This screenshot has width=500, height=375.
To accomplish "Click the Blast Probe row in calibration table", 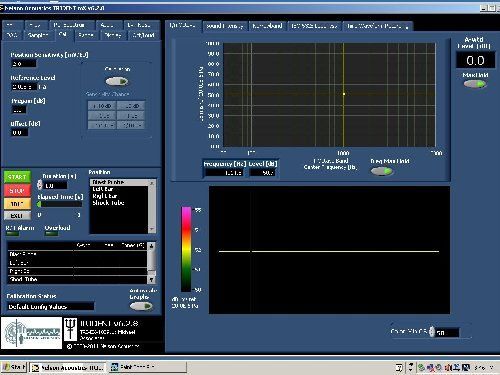I will point(77,254).
